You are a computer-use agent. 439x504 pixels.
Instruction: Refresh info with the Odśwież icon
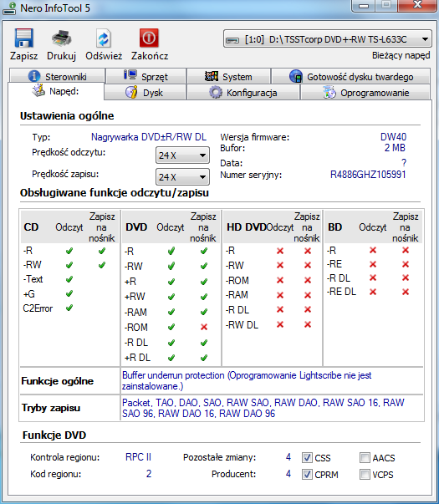(104, 38)
